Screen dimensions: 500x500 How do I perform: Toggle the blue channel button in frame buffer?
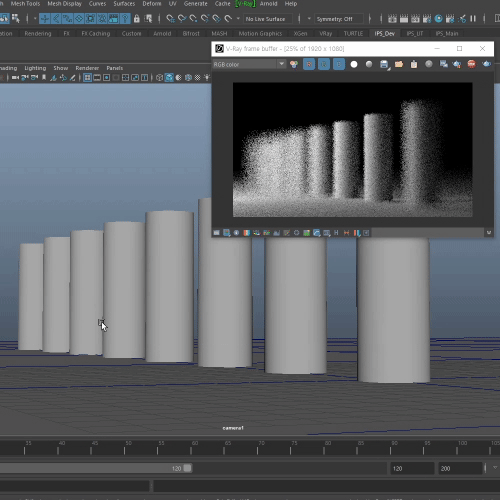[x=339, y=64]
